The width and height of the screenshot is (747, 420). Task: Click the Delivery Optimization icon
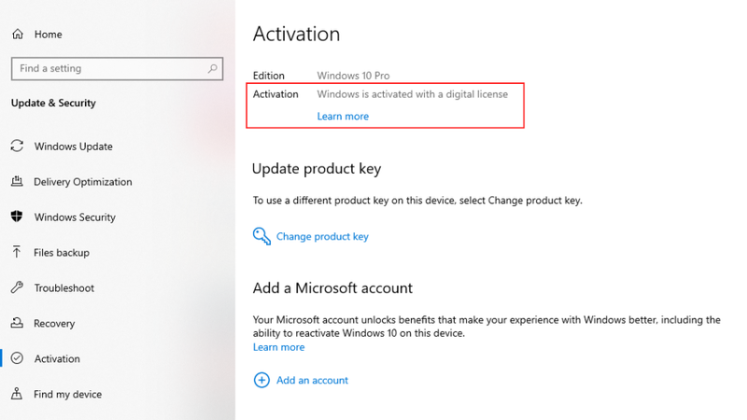pos(17,182)
